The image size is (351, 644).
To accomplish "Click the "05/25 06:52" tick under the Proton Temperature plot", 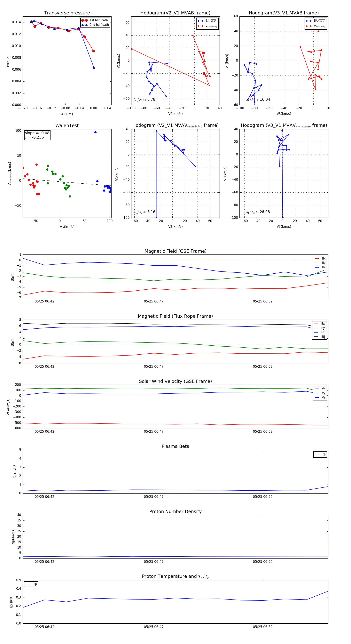I will coord(262,627).
